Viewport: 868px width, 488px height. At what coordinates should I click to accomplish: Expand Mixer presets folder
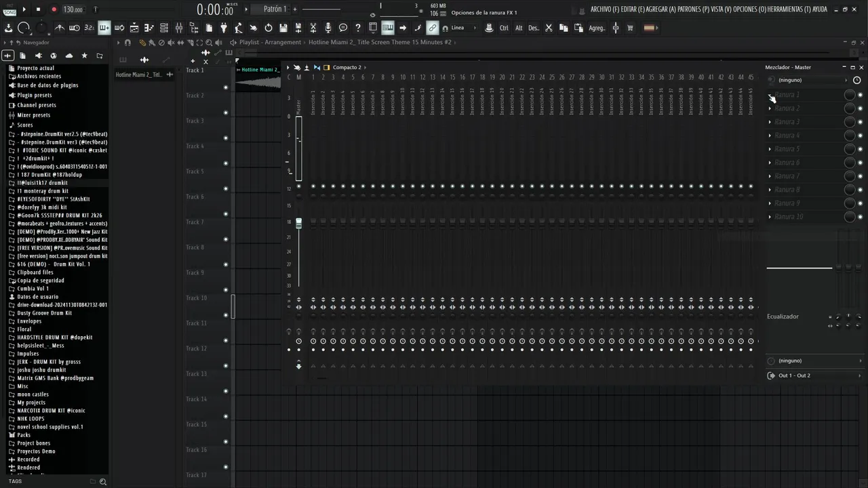point(33,115)
